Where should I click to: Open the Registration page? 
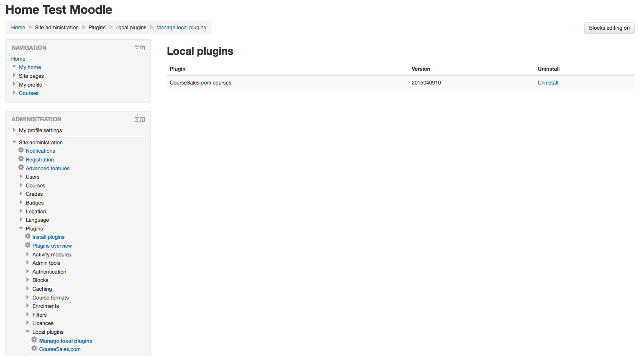[x=40, y=160]
